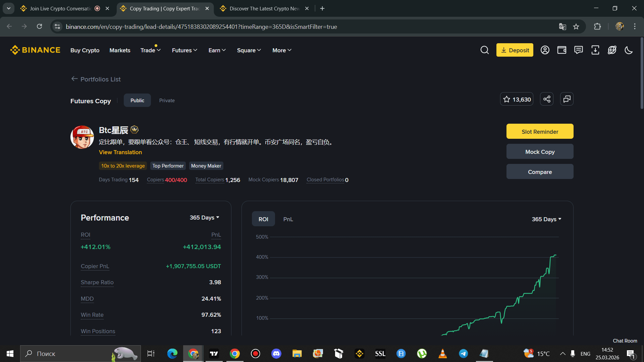Click the MDD label
644x362 pixels.
(87, 299)
